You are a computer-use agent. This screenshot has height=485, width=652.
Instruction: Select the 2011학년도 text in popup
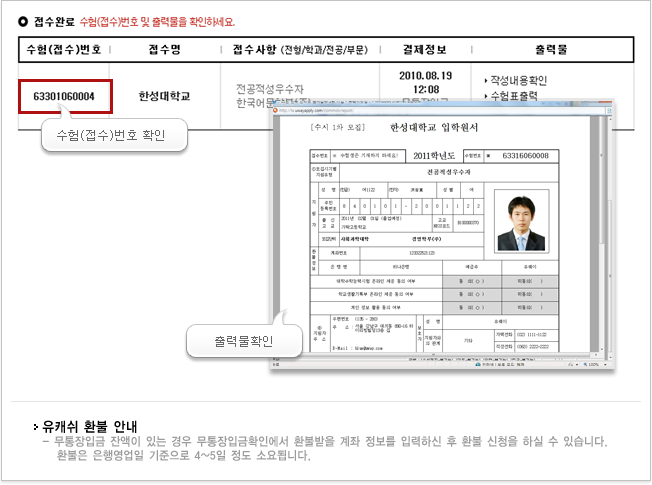click(x=434, y=156)
